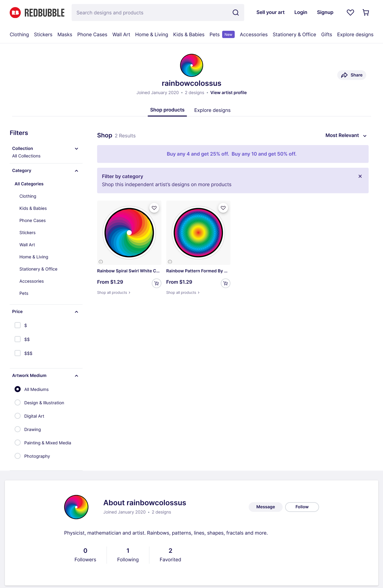Switch to Shop products tab
Image resolution: width=383 pixels, height=588 pixels.
167,110
